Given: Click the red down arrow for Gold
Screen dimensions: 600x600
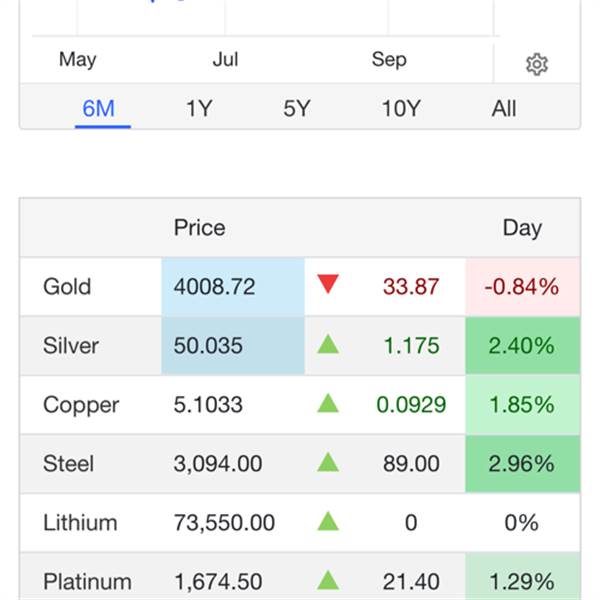Looking at the screenshot, I should [x=328, y=286].
